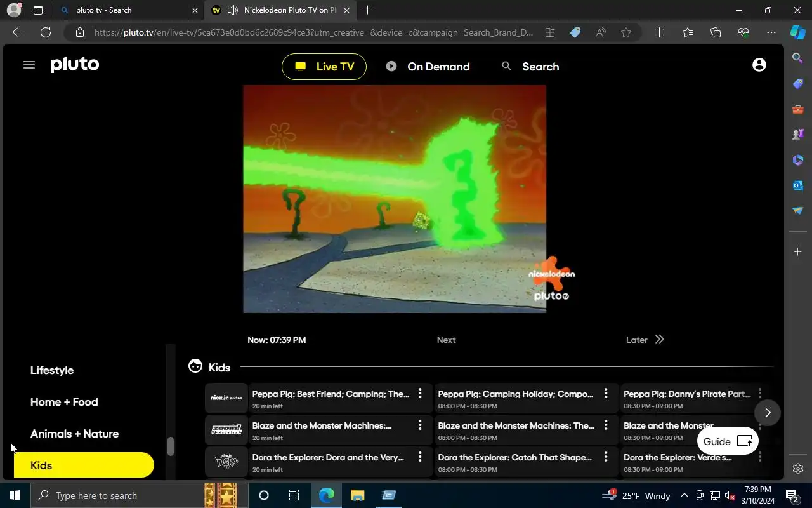The image size is (812, 508).
Task: Click the Pluto logo
Action: coord(75,65)
